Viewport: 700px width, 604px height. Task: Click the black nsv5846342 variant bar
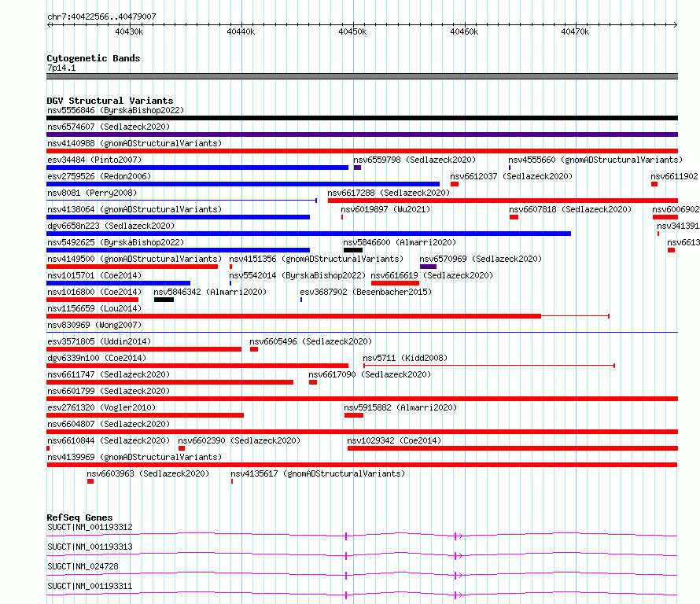164,300
